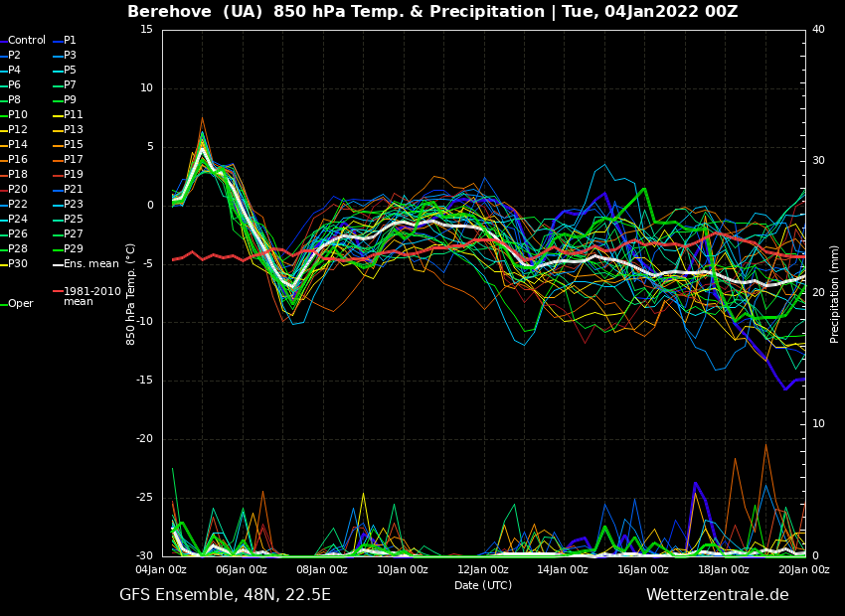Click the 850 hPa Temp. (°C) axis label
Viewport: 845px width, 616px height.
(x=131, y=293)
